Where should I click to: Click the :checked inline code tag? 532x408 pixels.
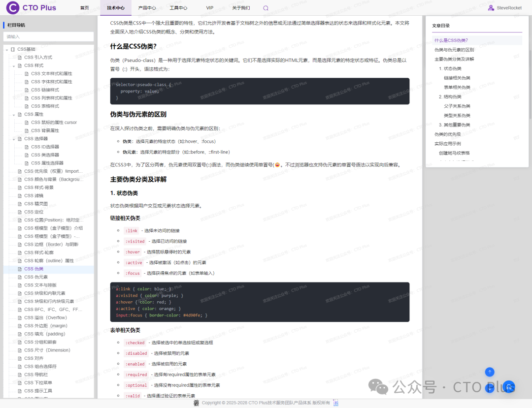click(x=135, y=343)
